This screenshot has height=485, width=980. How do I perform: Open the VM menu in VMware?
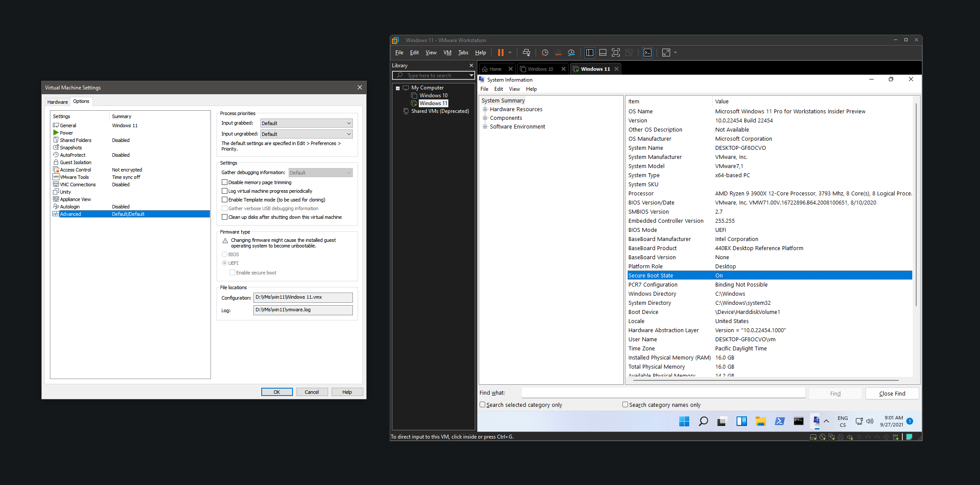pyautogui.click(x=447, y=53)
